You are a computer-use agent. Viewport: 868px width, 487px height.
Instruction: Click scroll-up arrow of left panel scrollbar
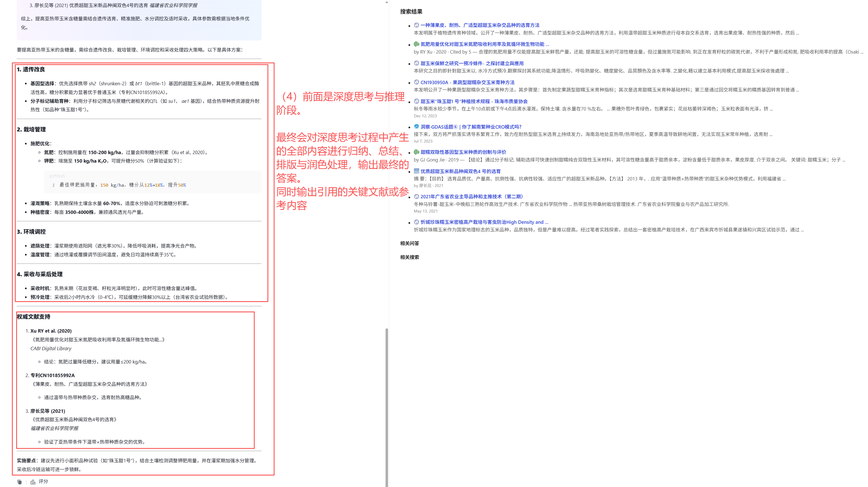pos(386,2)
